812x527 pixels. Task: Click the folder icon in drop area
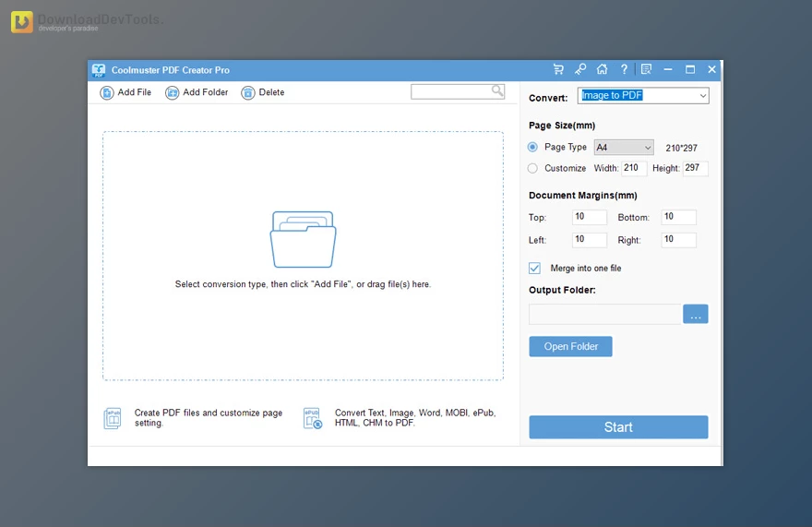click(303, 239)
